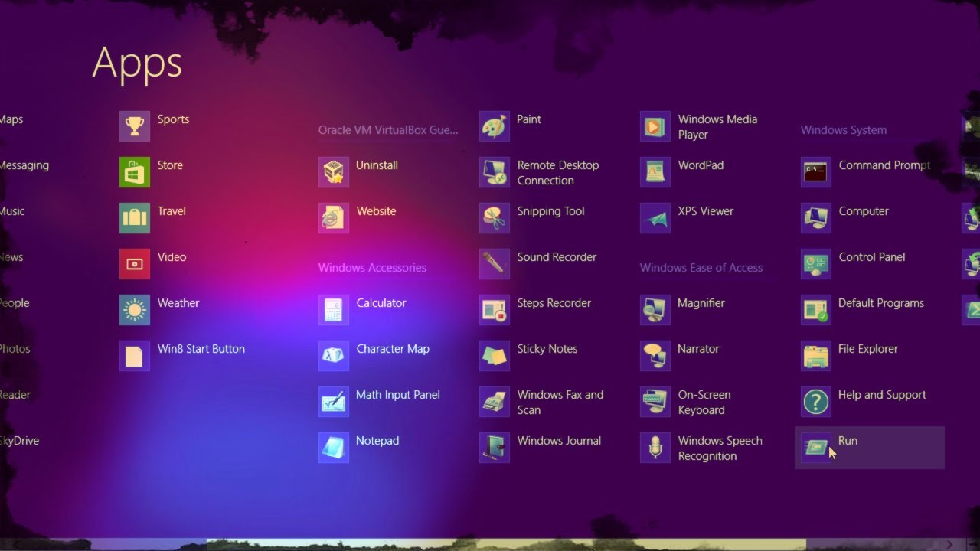Image resolution: width=980 pixels, height=551 pixels.
Task: Click the Character Map text label
Action: click(393, 349)
